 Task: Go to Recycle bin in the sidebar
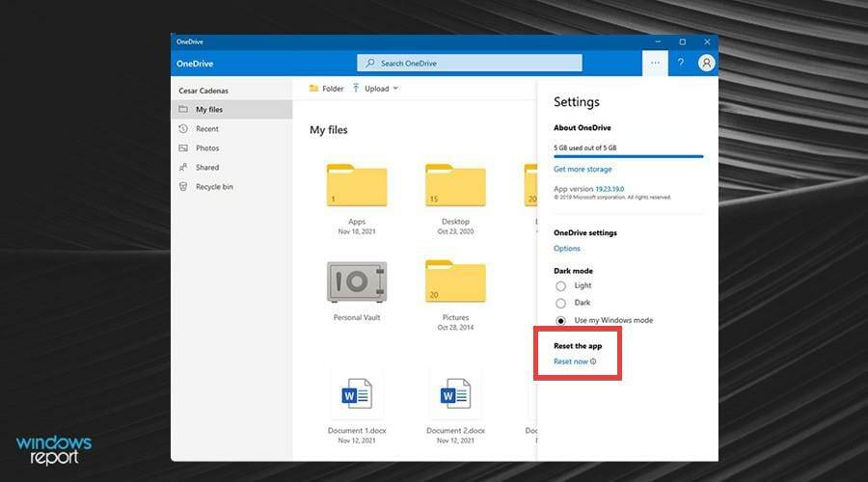click(x=231, y=187)
